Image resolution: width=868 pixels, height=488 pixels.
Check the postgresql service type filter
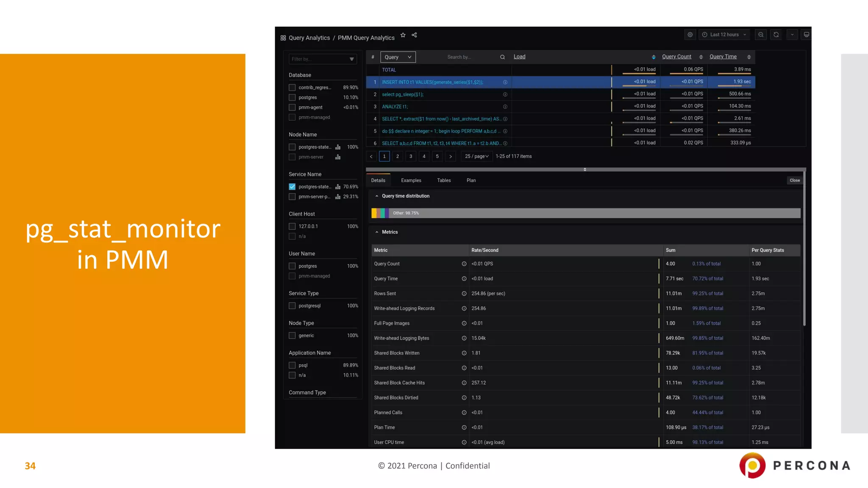coord(292,306)
